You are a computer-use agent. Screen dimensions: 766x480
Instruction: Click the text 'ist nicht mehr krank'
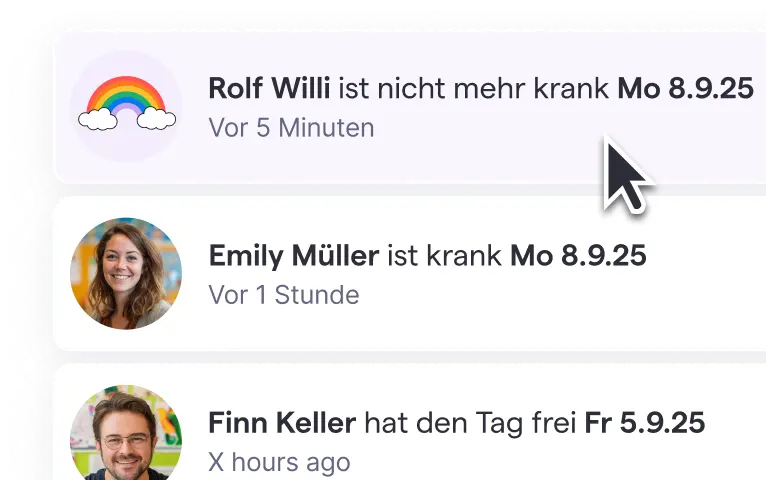pos(474,88)
